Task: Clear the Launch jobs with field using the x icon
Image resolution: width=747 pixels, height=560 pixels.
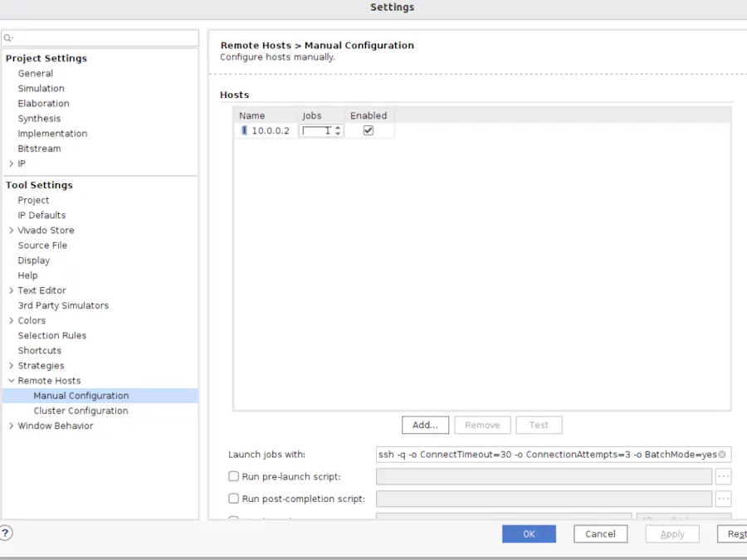Action: click(x=723, y=454)
